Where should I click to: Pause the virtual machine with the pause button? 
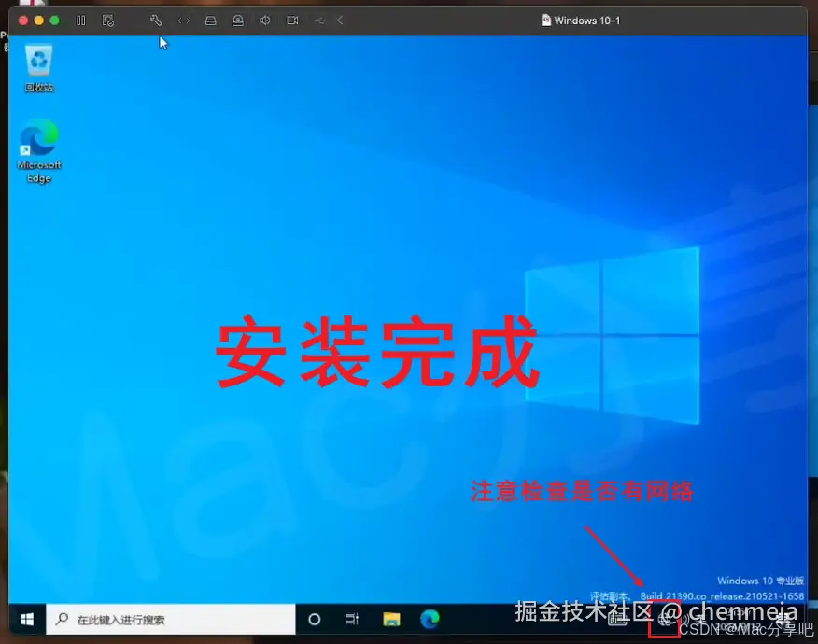click(x=80, y=20)
